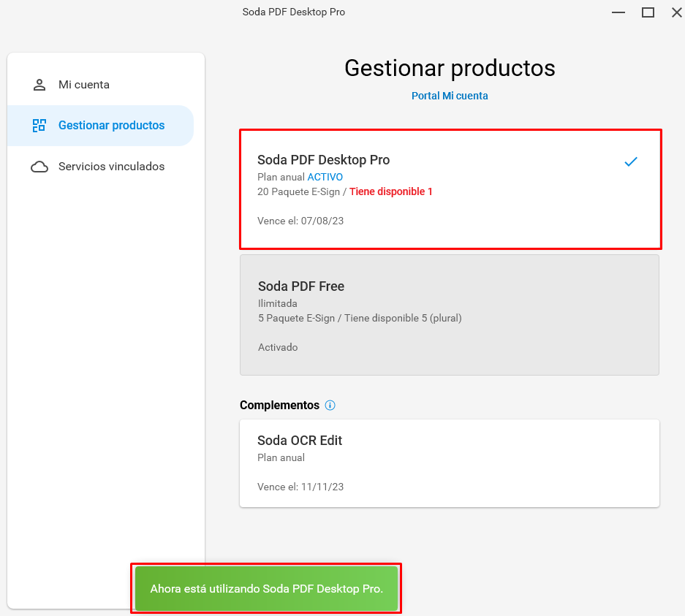Select the Soda PDF Desktop Pro product title

pos(323,160)
